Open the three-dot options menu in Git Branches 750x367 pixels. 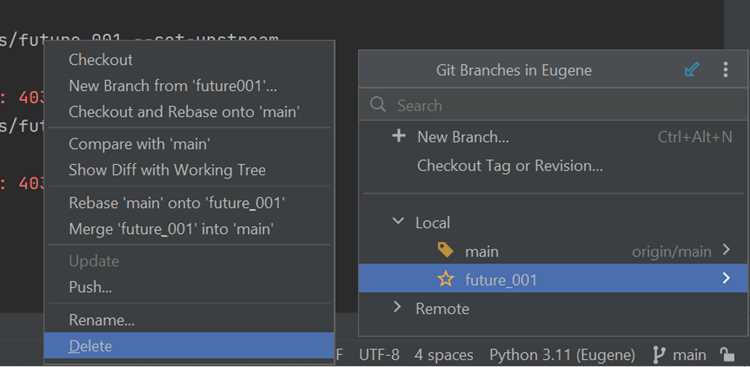pyautogui.click(x=726, y=70)
